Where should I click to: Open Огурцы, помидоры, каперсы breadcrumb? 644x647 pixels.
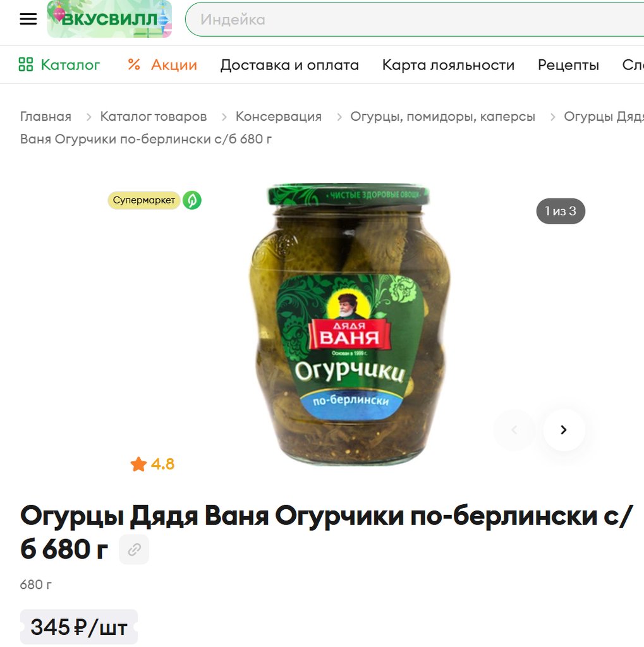pos(442,116)
